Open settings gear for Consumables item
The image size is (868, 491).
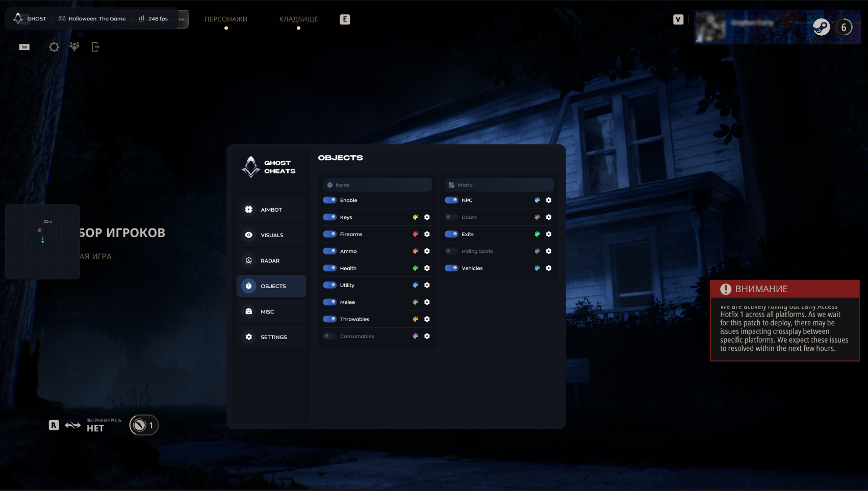point(427,336)
